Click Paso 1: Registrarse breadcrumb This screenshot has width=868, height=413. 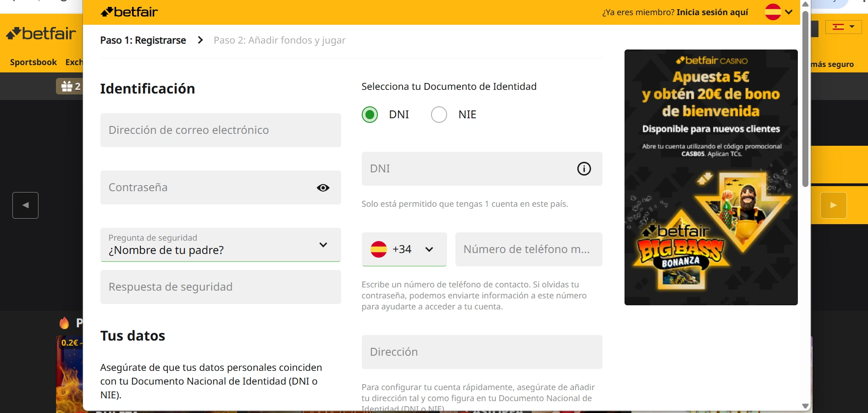coord(143,40)
